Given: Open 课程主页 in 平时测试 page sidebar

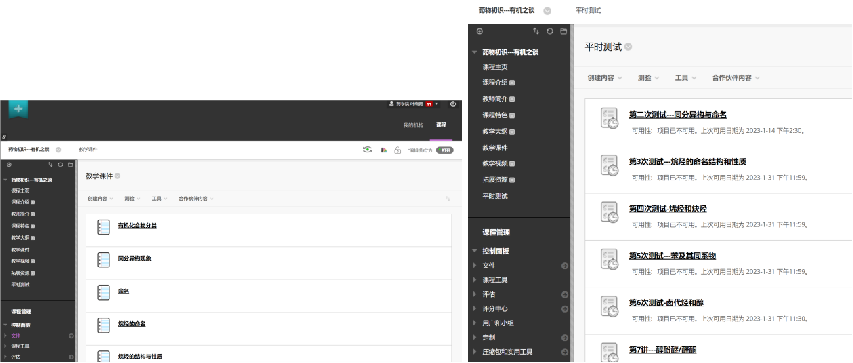Looking at the screenshot, I should pos(495,67).
